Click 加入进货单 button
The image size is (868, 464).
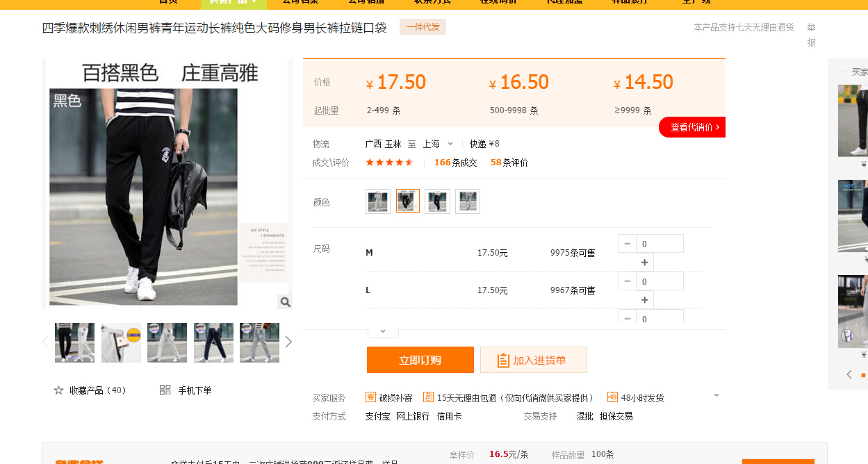click(x=533, y=360)
